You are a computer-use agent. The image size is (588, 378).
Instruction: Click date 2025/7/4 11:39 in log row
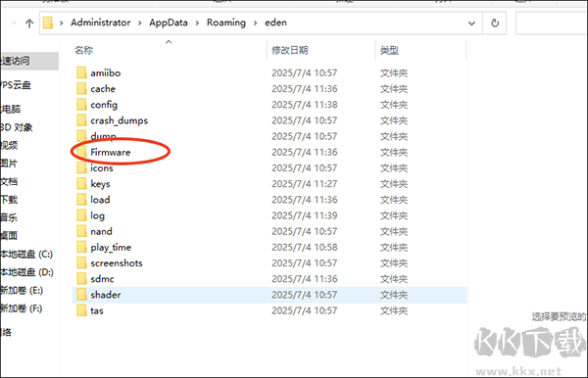click(305, 215)
